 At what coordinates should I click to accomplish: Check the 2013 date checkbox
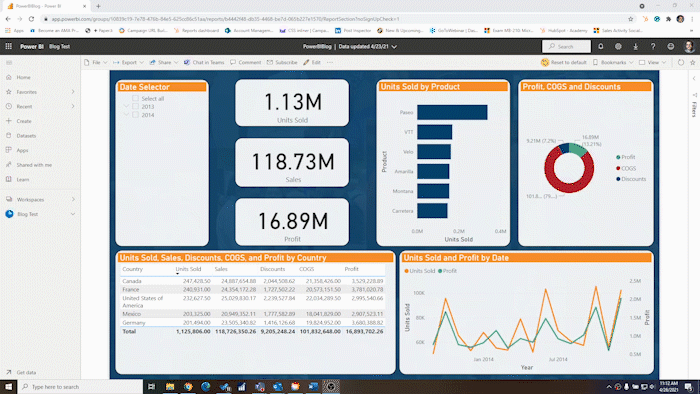(135, 107)
